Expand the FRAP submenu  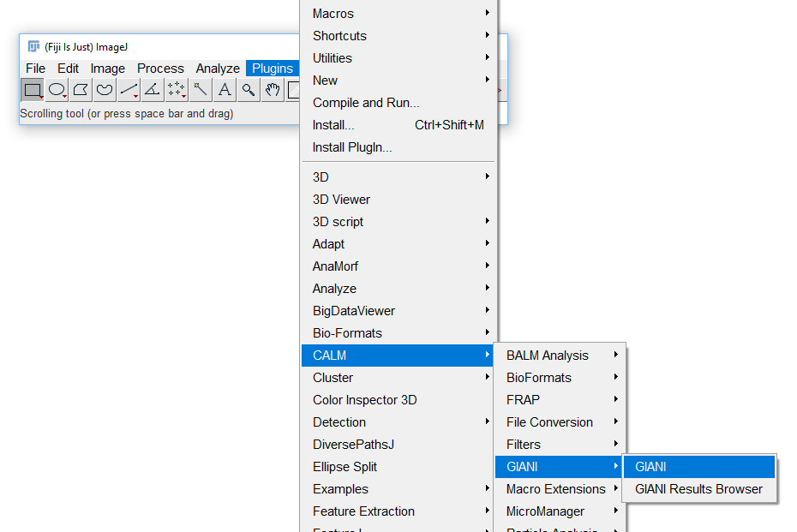pos(560,400)
